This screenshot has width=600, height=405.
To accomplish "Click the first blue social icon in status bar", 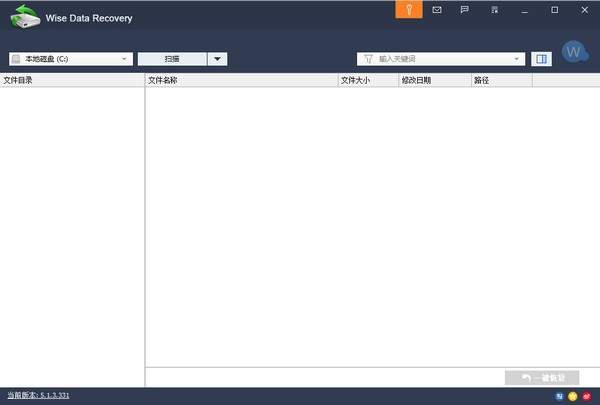I will point(559,396).
